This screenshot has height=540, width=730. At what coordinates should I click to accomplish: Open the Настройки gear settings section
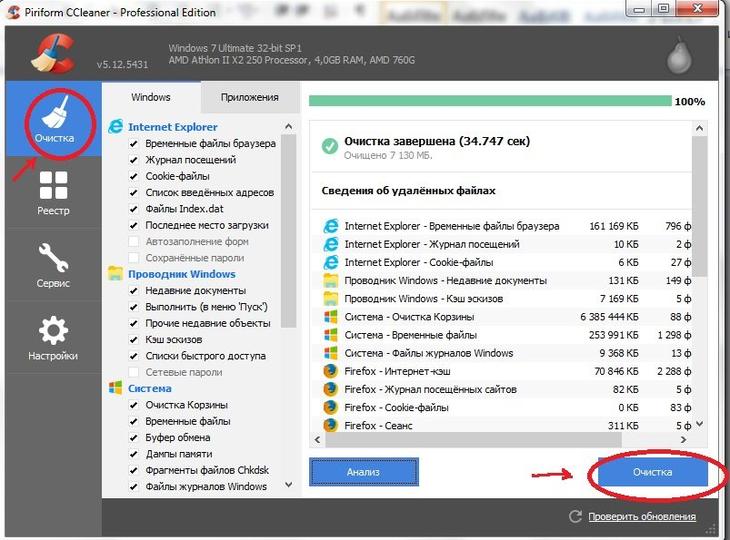pyautogui.click(x=54, y=338)
